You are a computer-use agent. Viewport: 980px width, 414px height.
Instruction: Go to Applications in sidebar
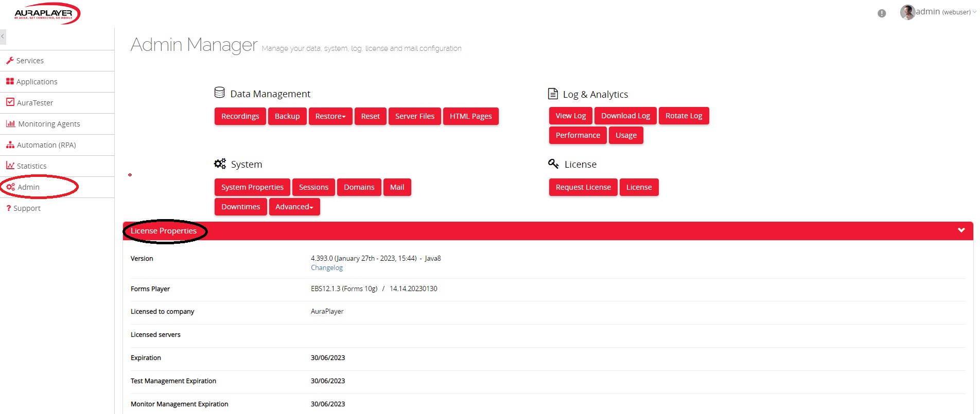[37, 82]
